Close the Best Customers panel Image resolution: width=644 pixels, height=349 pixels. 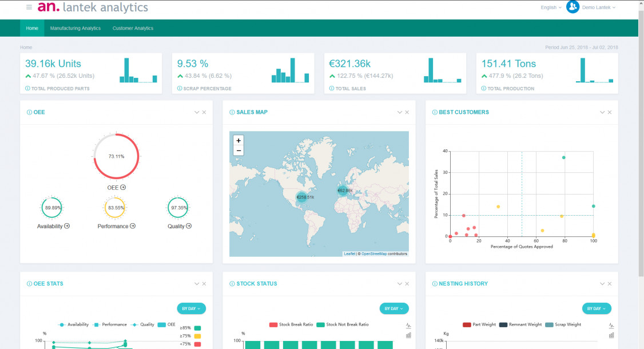click(x=610, y=113)
